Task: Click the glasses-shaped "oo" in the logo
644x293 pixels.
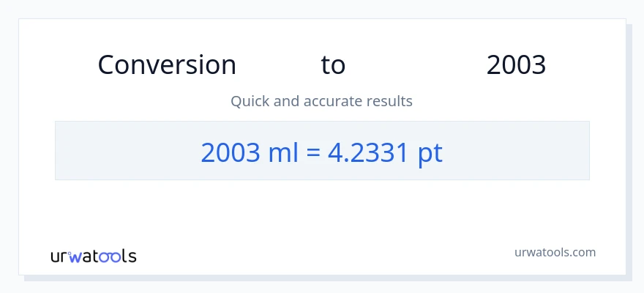Action: pyautogui.click(x=110, y=257)
